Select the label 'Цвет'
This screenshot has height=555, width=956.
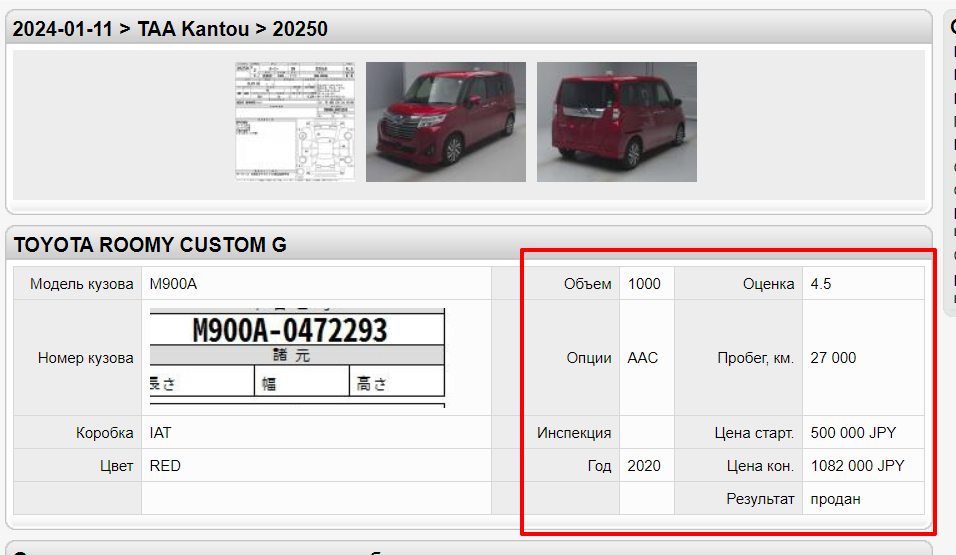click(x=116, y=466)
